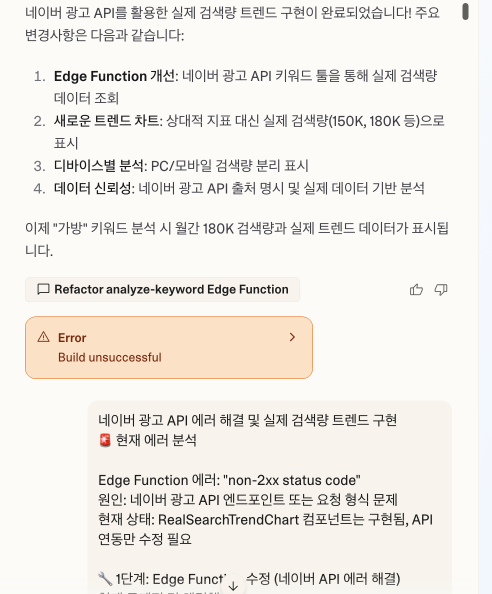
Task: Expand the Error card using its chevron
Action: (292, 337)
